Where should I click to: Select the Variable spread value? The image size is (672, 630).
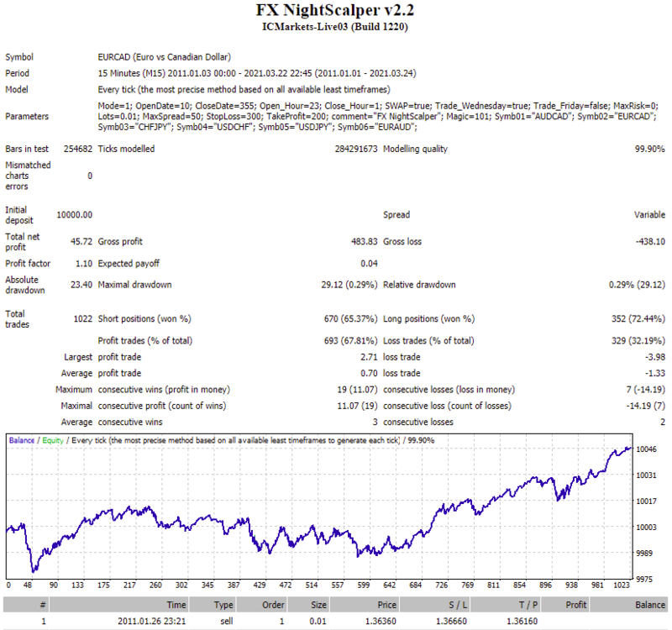[x=649, y=215]
